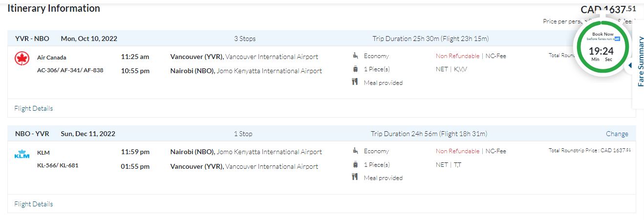Click the seat icon on the KLM return flight

pyautogui.click(x=355, y=151)
